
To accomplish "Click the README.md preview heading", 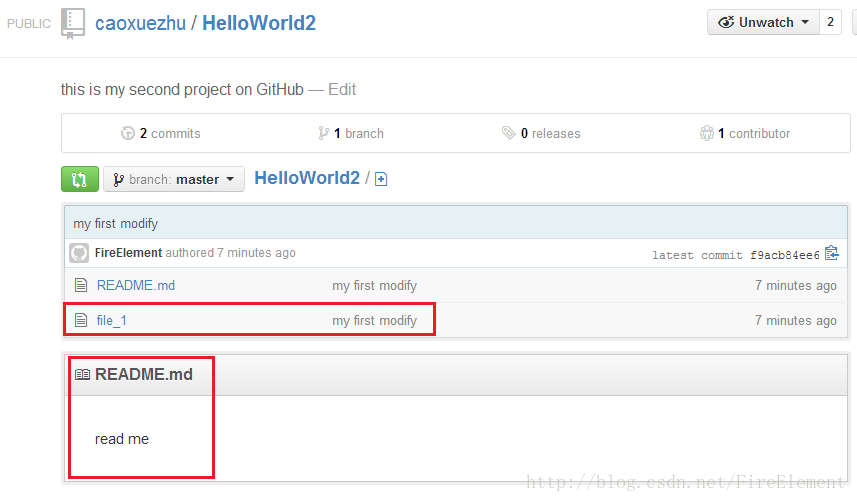I will tap(144, 374).
